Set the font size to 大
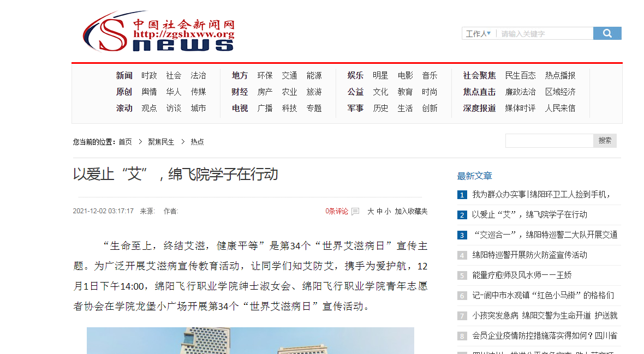 pyautogui.click(x=371, y=211)
